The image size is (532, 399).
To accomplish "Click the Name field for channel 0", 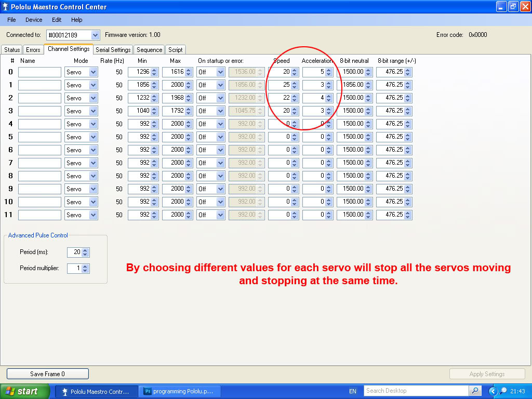I will click(x=39, y=72).
